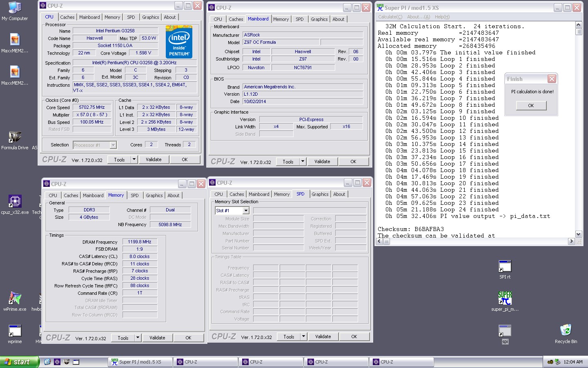Expand Tools arrow in CPU-Z Mainboard window

(x=303, y=162)
